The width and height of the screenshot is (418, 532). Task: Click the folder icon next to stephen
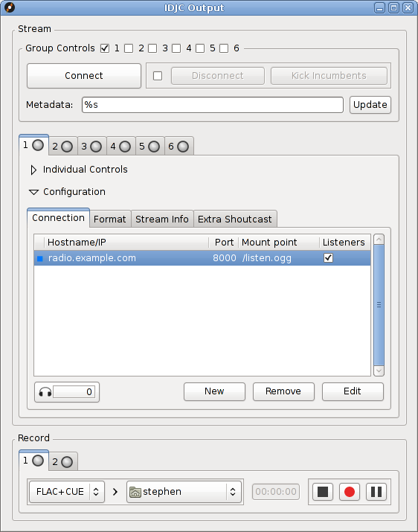(135, 492)
